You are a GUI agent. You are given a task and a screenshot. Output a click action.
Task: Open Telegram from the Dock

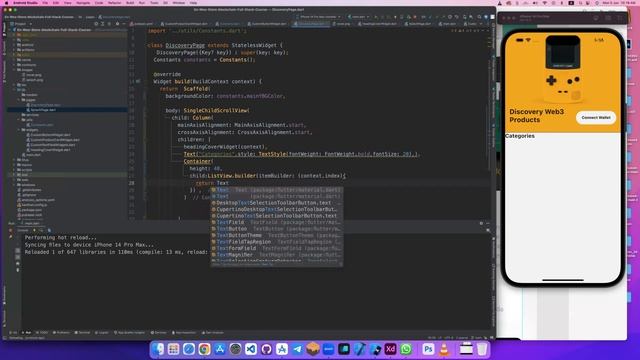(298, 349)
